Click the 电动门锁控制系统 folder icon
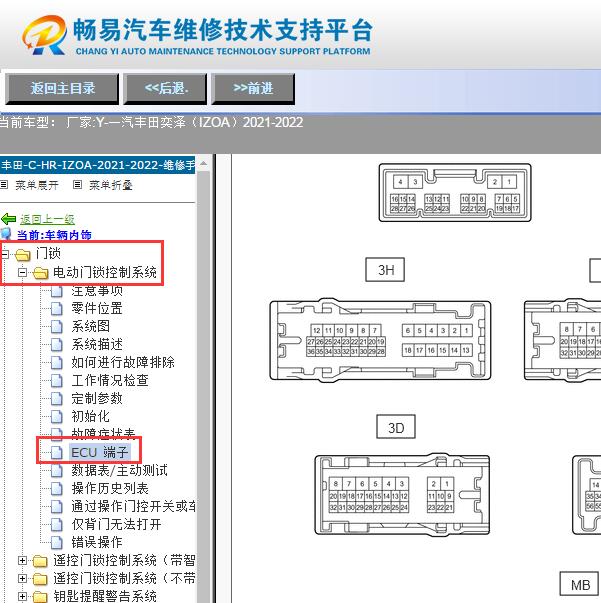Screen dimensions: 601x603 tap(40, 273)
